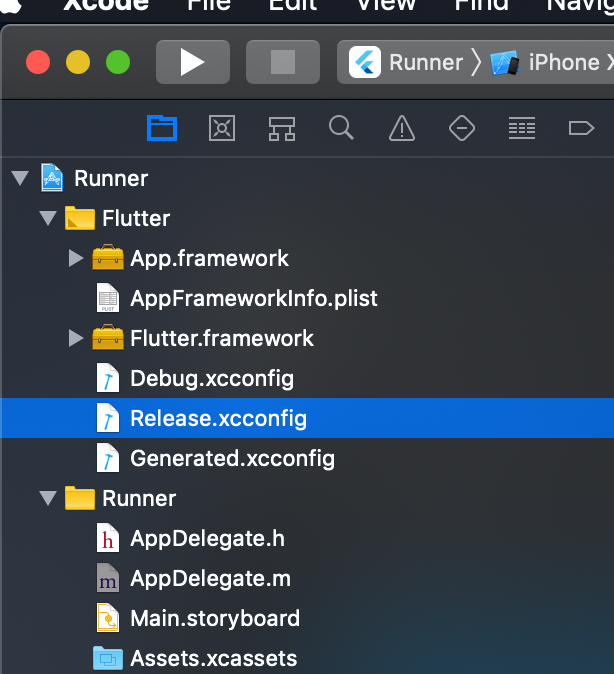This screenshot has width=614, height=674.
Task: Click the Assets.xcassets folder icon
Action: coord(108,658)
